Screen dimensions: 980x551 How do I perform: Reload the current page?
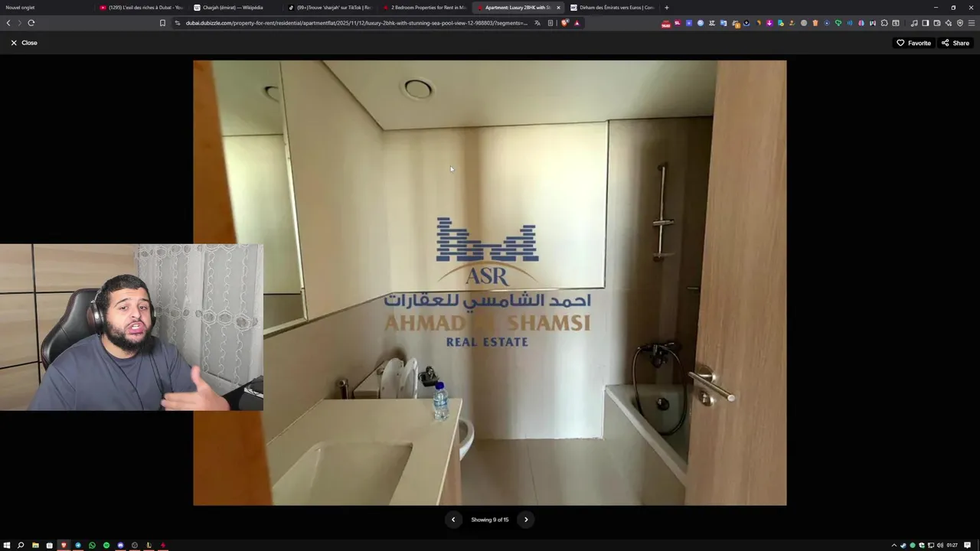pyautogui.click(x=31, y=23)
